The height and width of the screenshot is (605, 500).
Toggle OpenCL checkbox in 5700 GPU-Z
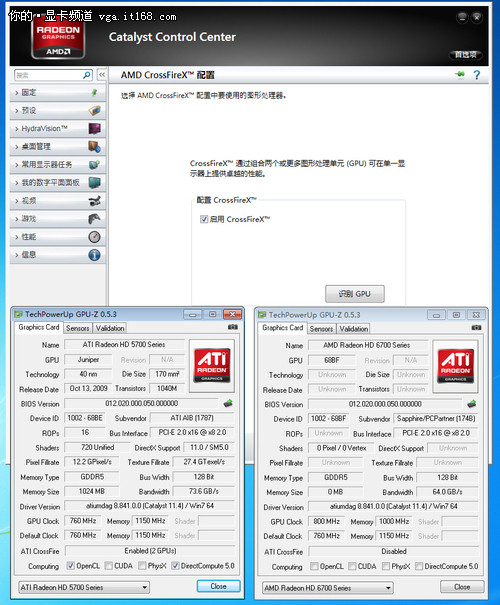coord(71,566)
